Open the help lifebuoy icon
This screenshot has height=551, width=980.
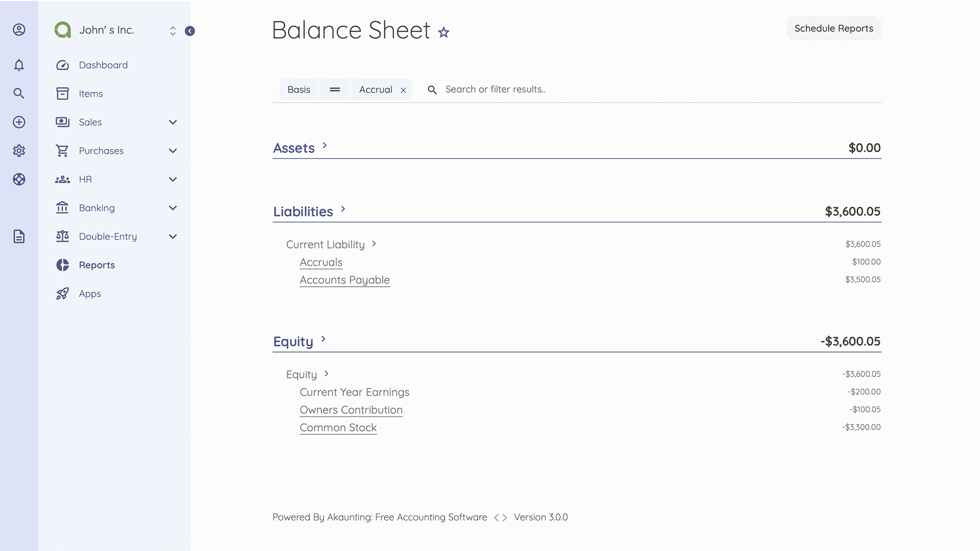(x=19, y=179)
